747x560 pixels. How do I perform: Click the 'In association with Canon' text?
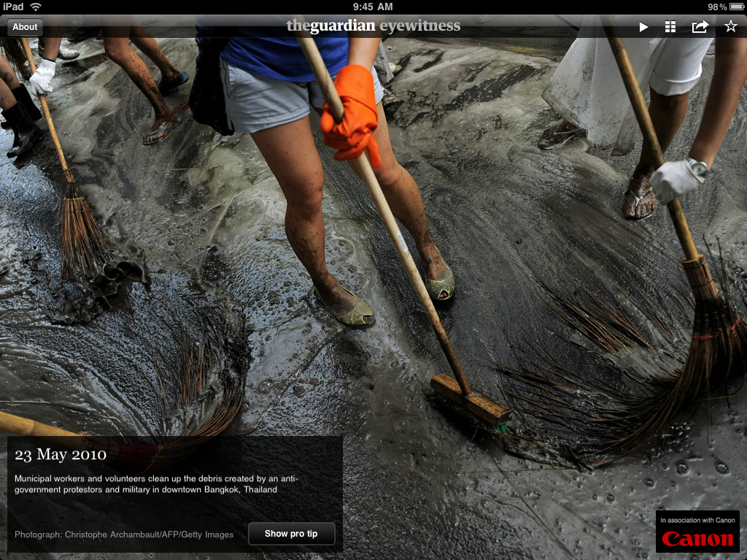697,520
